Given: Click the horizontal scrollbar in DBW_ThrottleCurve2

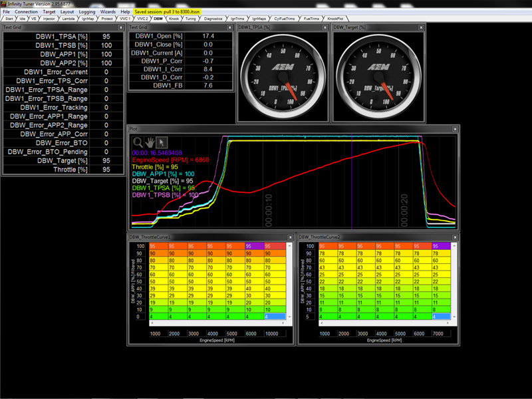Looking at the screenshot, I should click(x=385, y=323).
